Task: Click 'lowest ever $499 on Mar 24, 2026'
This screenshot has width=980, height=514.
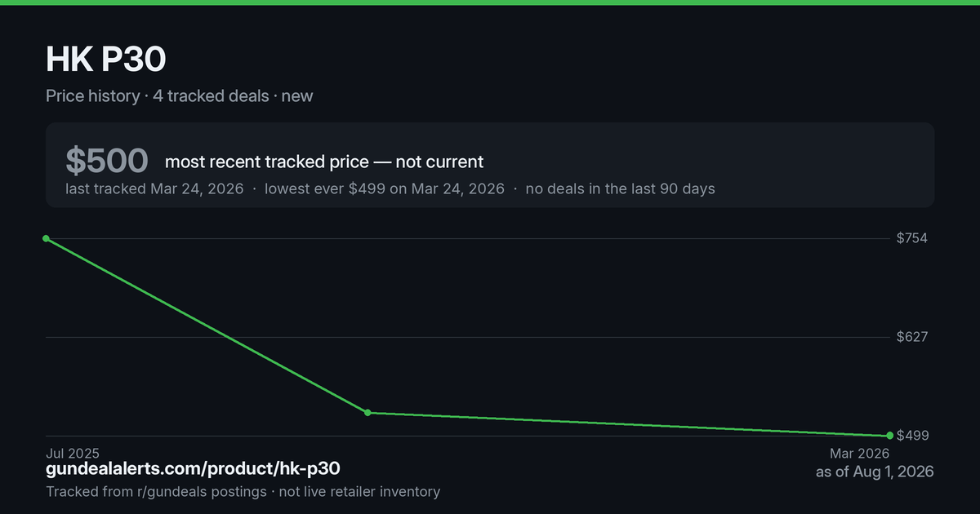Action: 385,188
